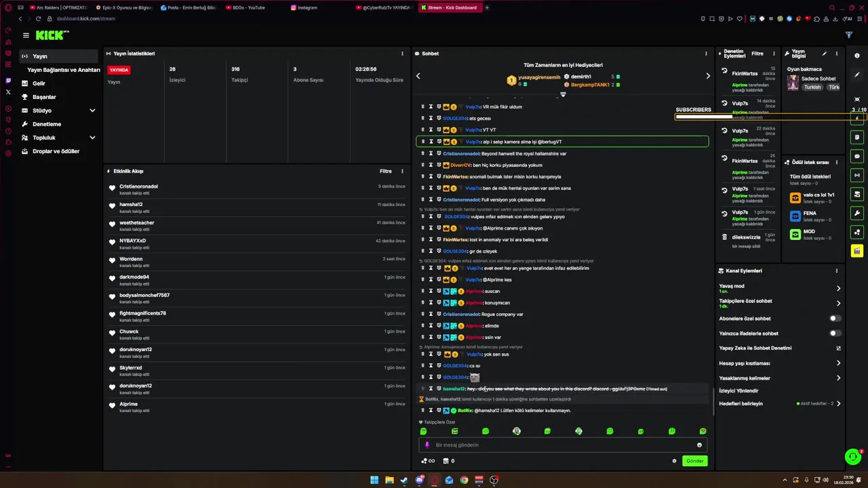Open Windows Start button on taskbar
Viewport: 868px width, 488px height.
[x=374, y=480]
